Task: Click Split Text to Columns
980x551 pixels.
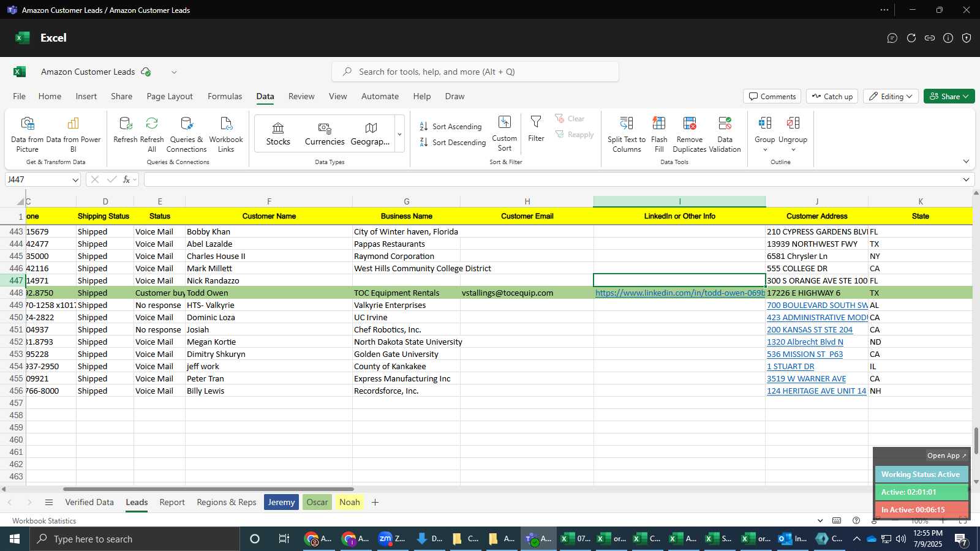Action: pyautogui.click(x=627, y=134)
